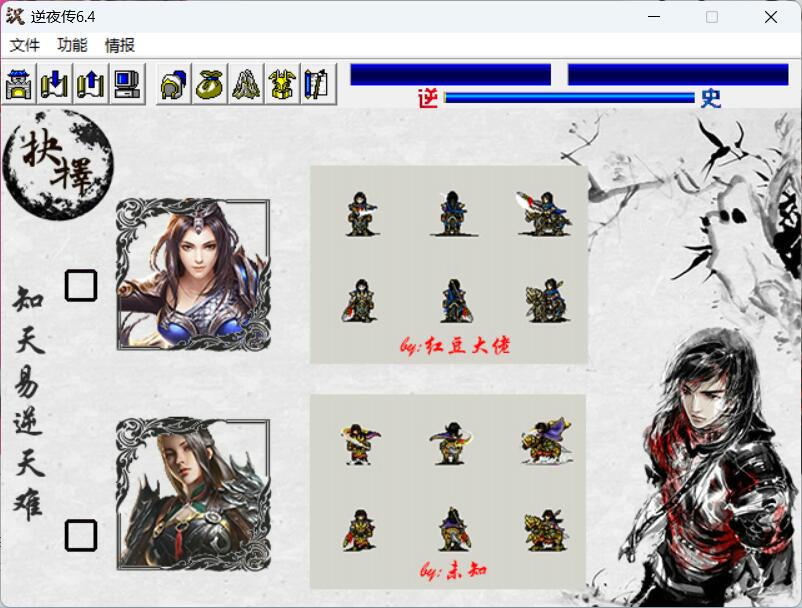The height and width of the screenshot is (608, 802).
Task: Open the item bag icon
Action: point(210,84)
